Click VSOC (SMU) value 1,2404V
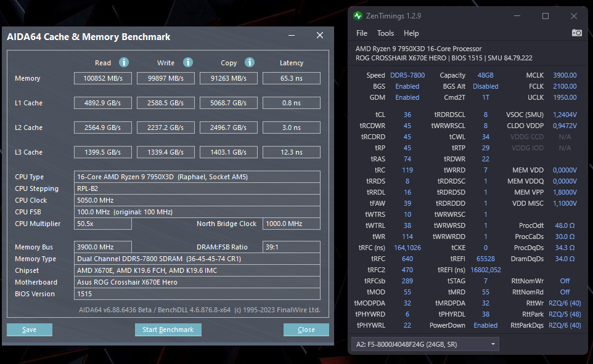 pyautogui.click(x=565, y=115)
